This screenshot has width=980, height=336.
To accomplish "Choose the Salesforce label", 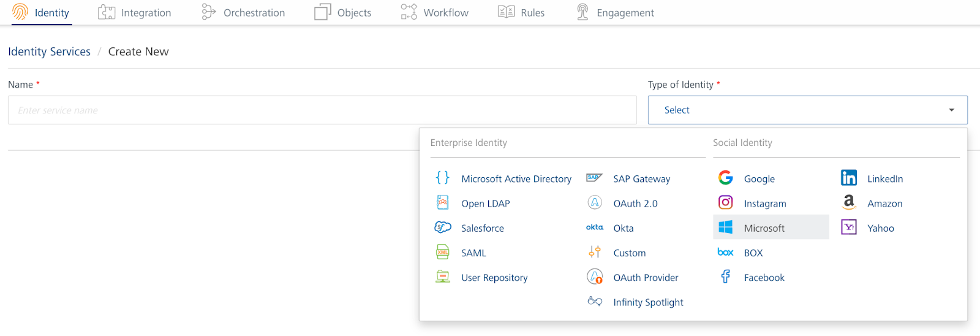I will [x=483, y=228].
